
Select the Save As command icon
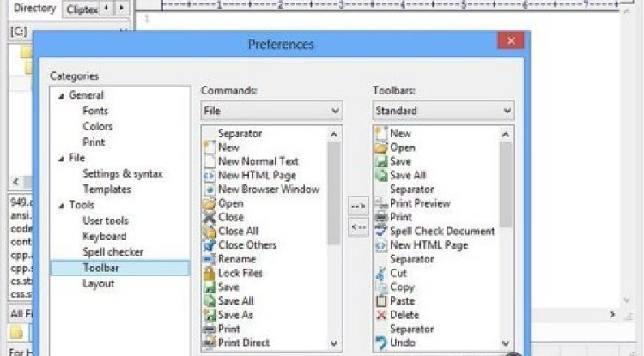click(209, 315)
